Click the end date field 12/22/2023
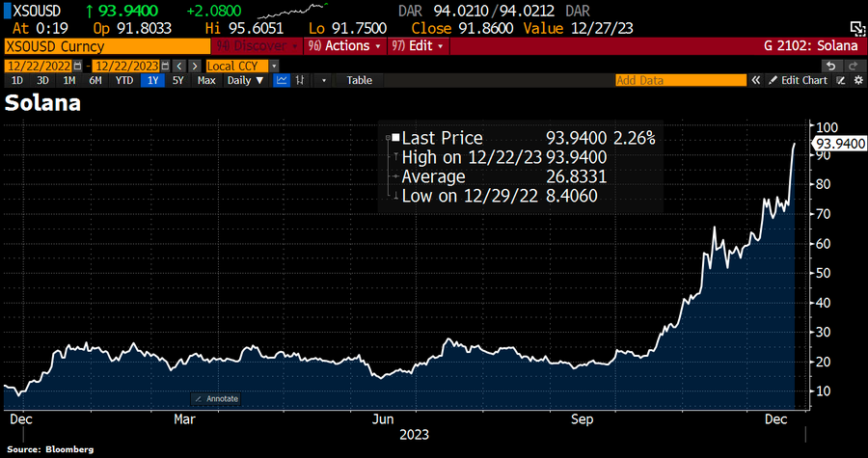 (x=126, y=67)
